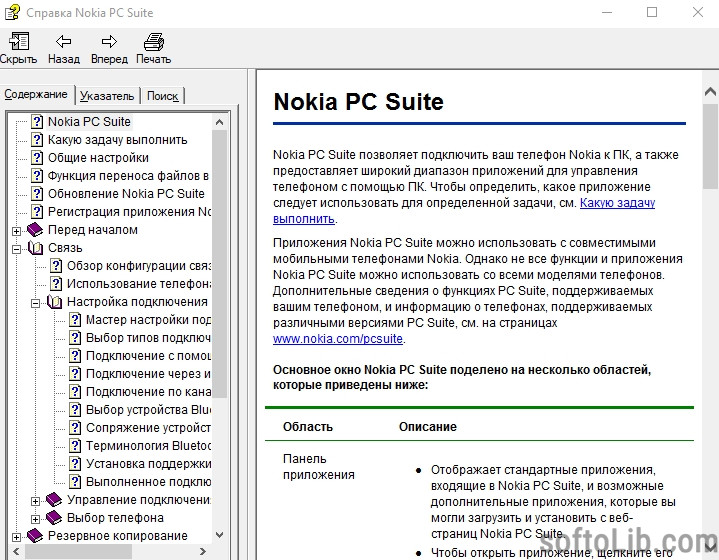Click the help window title bar icon
The width and height of the screenshot is (719, 560).
(12, 12)
